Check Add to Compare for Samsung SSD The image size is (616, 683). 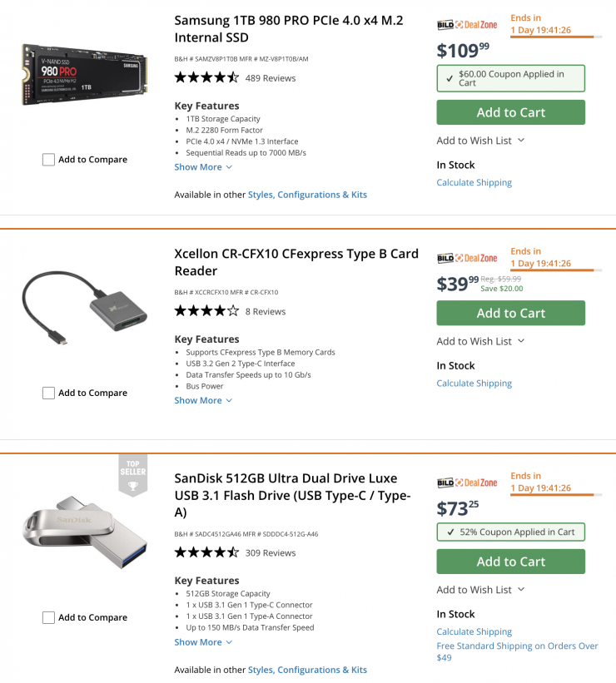48,160
